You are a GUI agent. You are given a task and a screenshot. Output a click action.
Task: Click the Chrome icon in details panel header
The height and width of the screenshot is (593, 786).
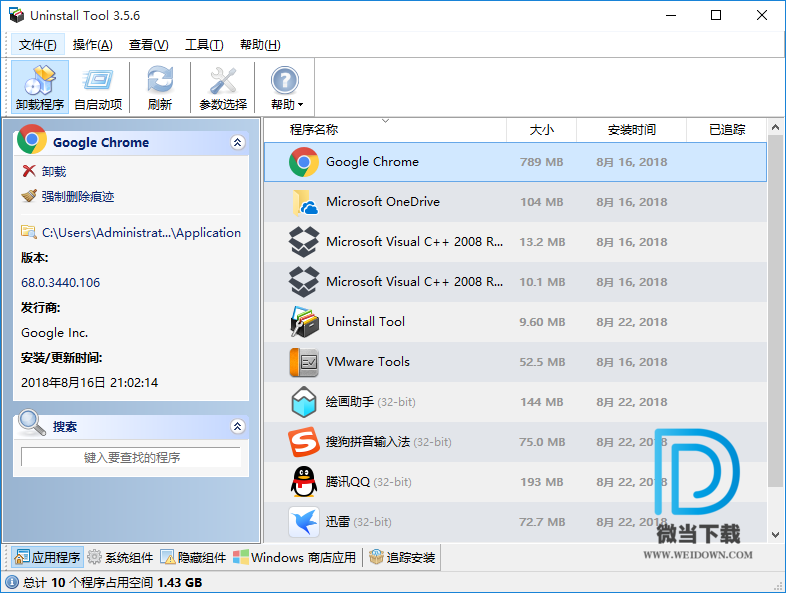click(x=32, y=139)
